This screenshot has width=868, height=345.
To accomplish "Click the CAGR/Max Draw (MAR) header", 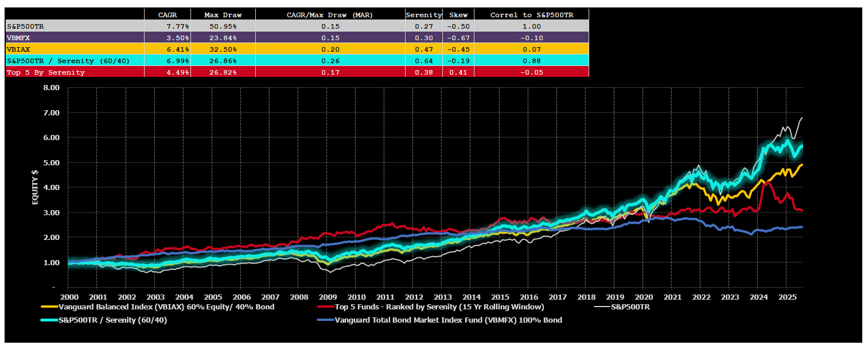I will point(330,15).
